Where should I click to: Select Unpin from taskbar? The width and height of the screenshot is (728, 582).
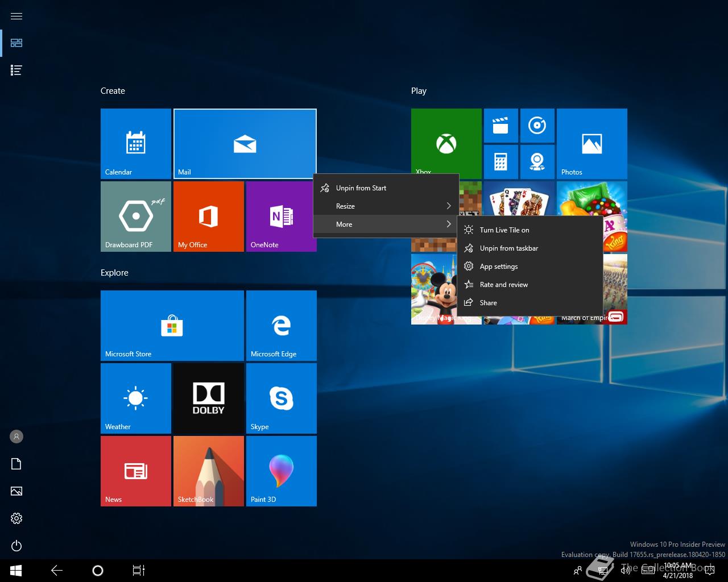[530, 248]
